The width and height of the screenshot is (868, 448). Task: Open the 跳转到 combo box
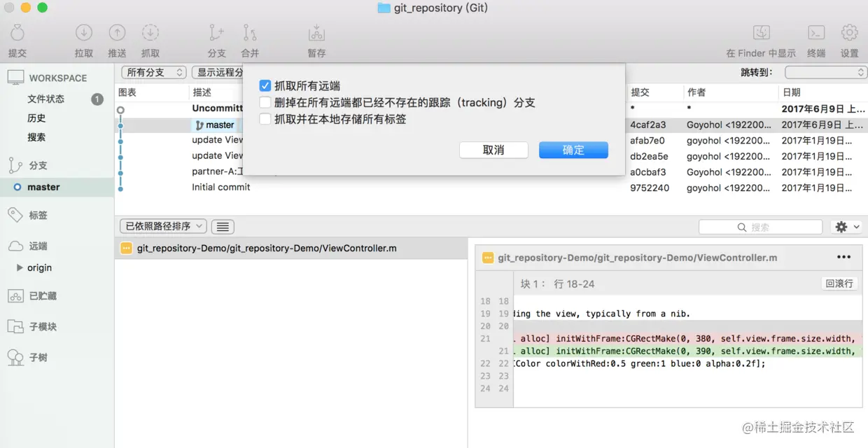tap(826, 72)
